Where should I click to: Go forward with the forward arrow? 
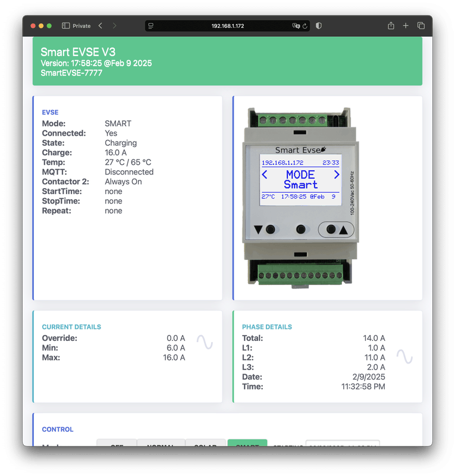pos(114,26)
